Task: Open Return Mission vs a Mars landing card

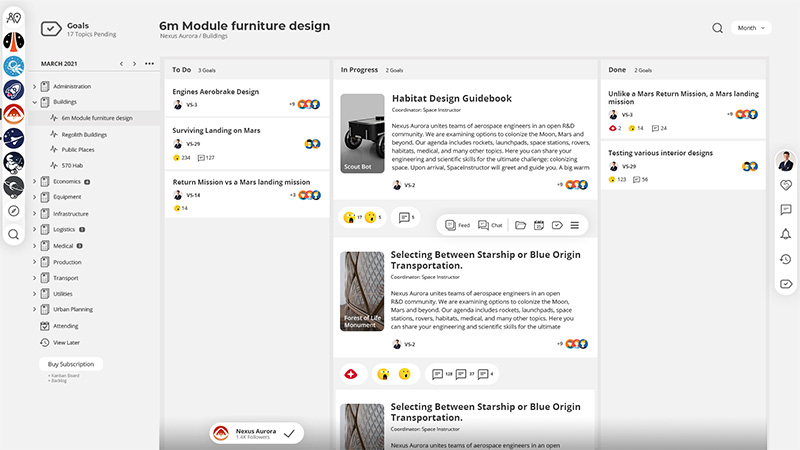Action: (x=247, y=195)
